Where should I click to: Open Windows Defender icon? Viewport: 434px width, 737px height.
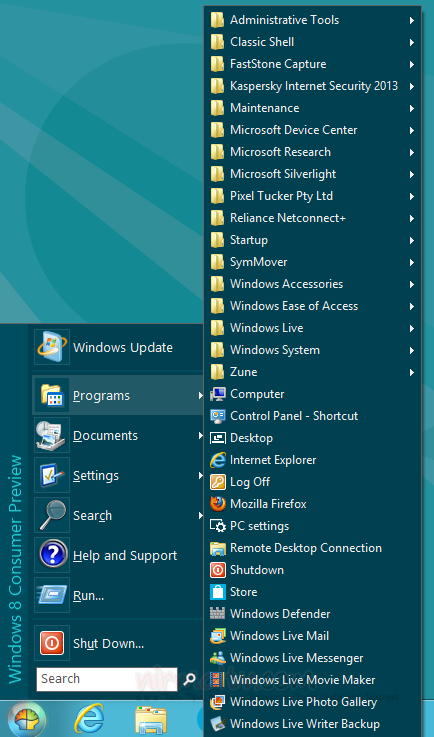218,614
